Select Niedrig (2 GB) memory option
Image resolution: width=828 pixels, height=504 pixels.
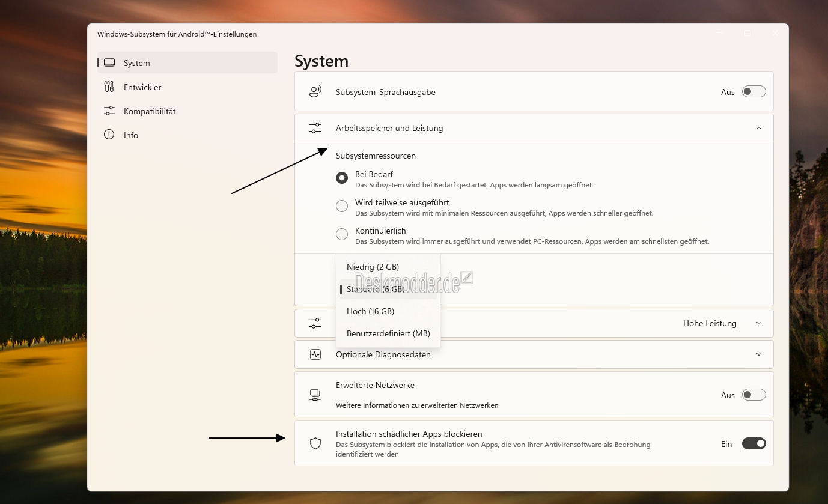(x=373, y=267)
